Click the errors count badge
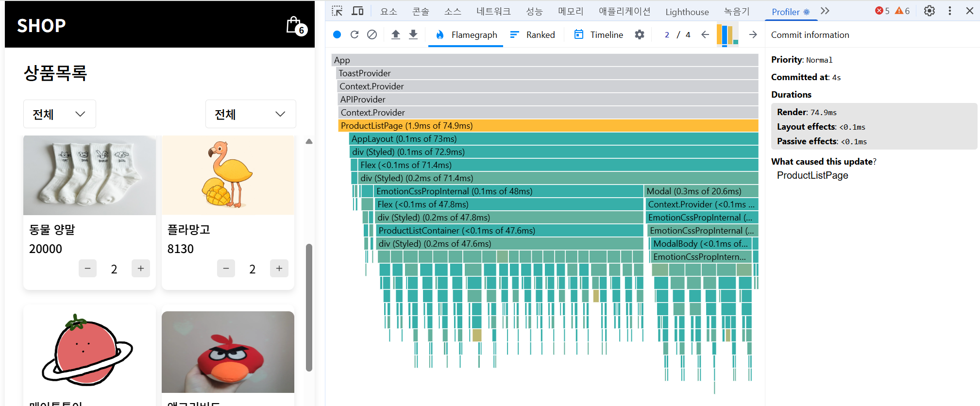 point(882,11)
